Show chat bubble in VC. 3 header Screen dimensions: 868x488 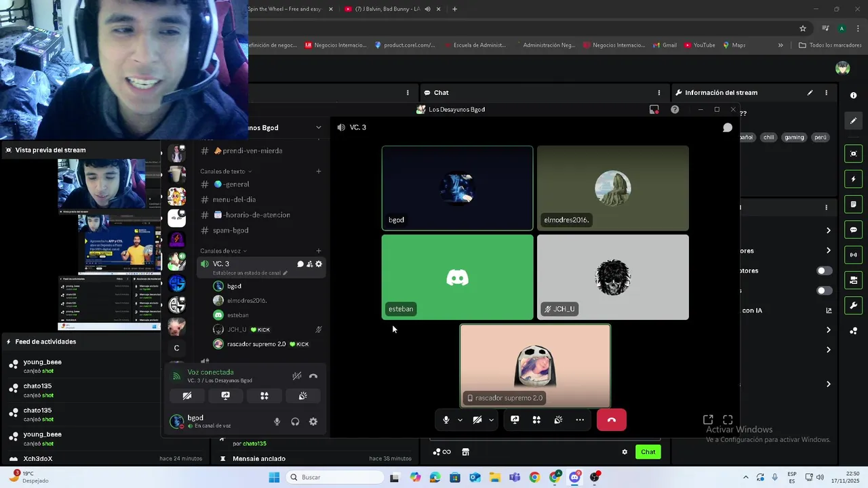(x=727, y=127)
